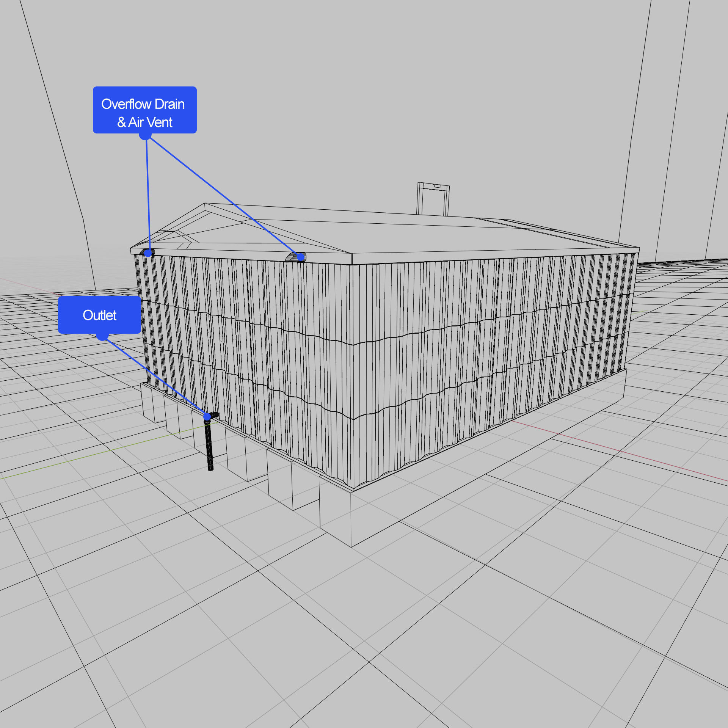728x728 pixels.
Task: Select the access hatch frame on the roof
Action: [x=433, y=199]
